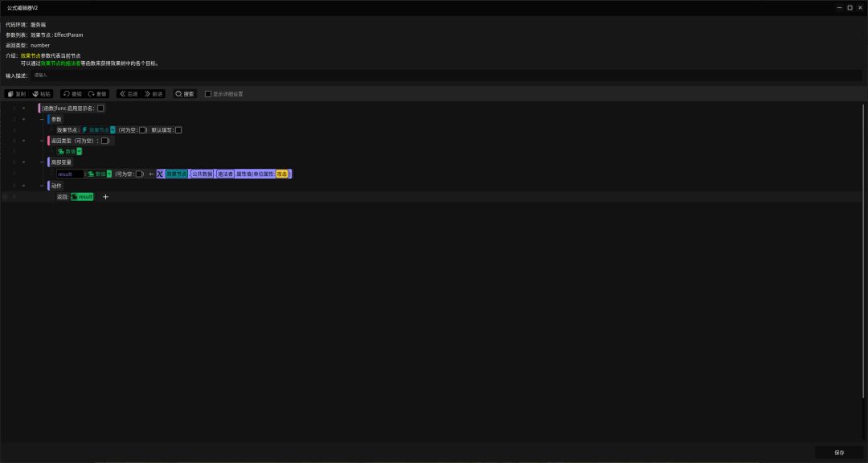Toggle the 启用显示名 checkbox
Screen dimensions: 868x463
[100, 109]
